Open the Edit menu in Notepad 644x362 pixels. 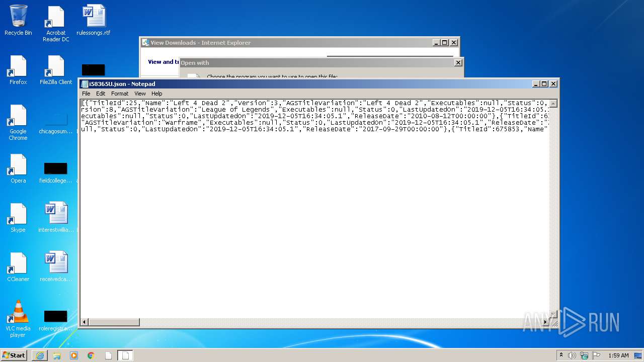coord(101,94)
